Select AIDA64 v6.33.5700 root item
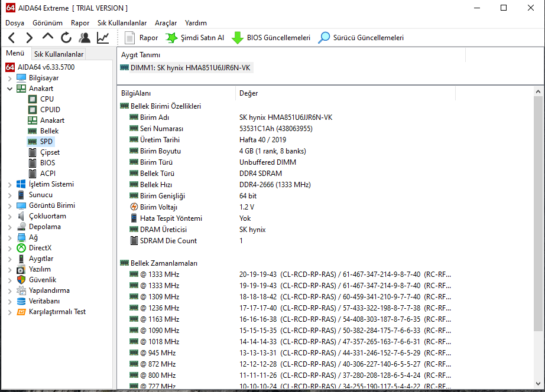The image size is (545, 392). tap(46, 67)
